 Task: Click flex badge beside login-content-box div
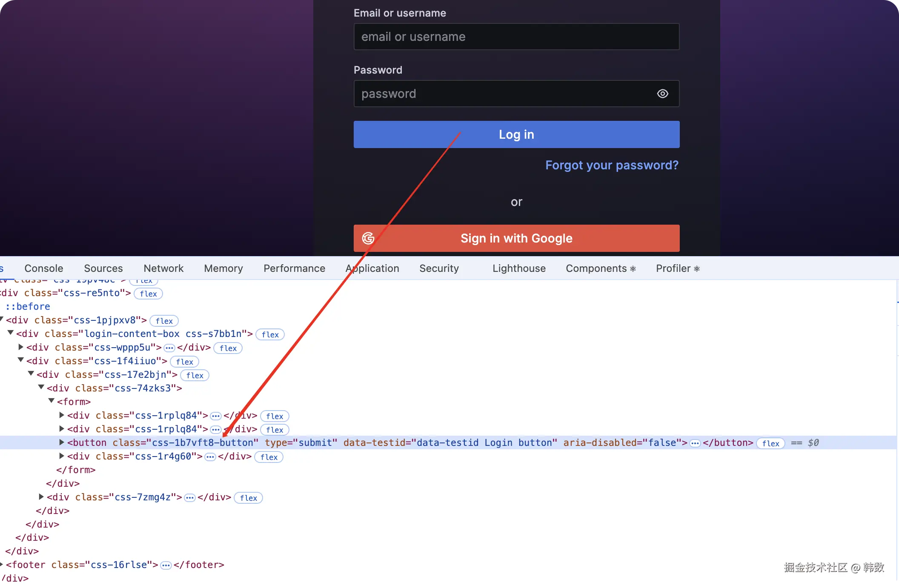(x=270, y=334)
